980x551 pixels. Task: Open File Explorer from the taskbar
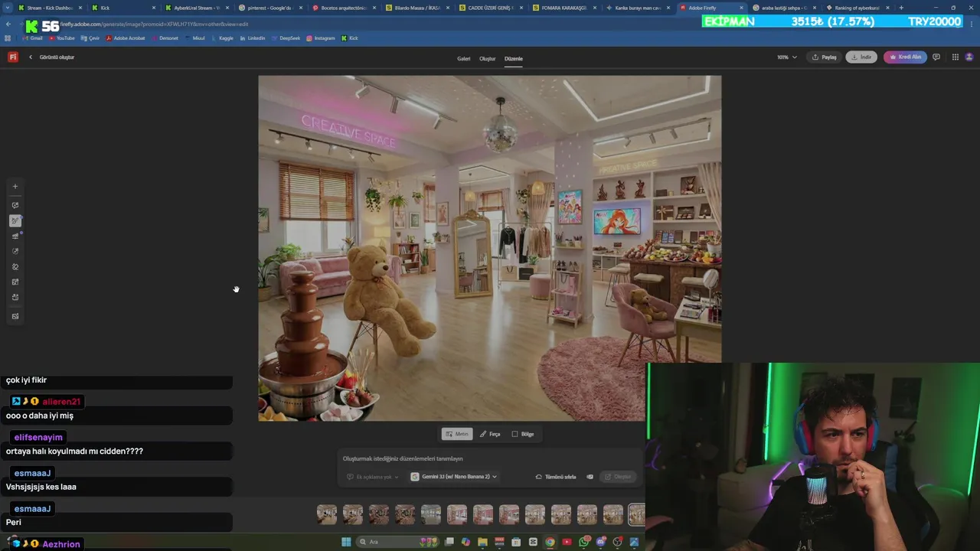pyautogui.click(x=482, y=542)
